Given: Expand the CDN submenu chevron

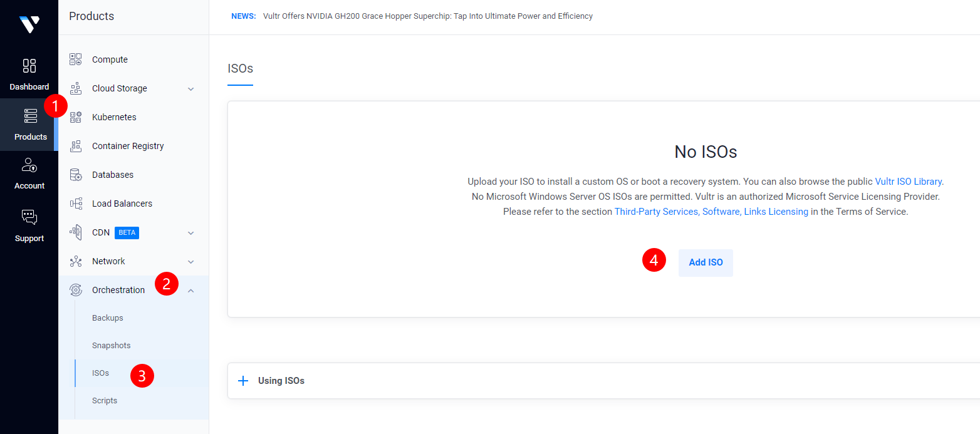Looking at the screenshot, I should 191,233.
